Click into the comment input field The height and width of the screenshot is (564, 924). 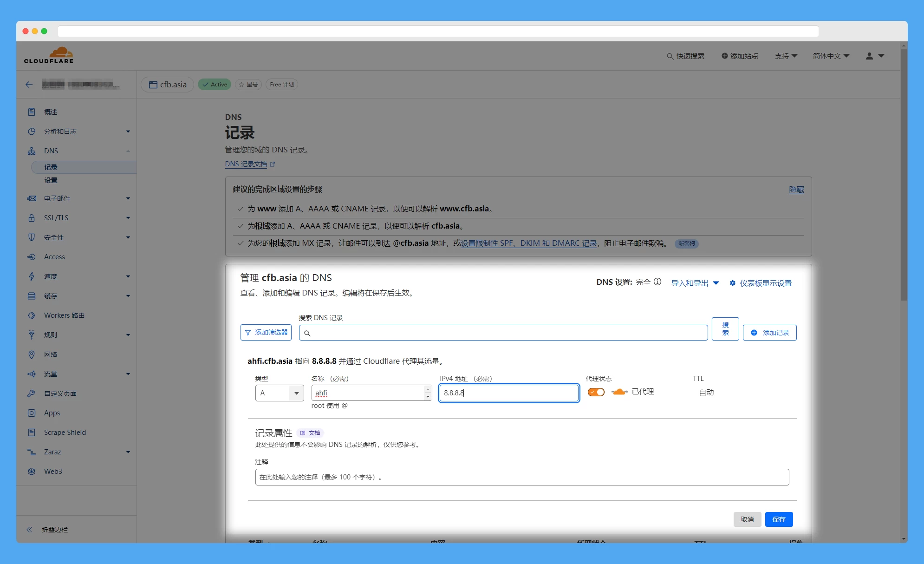[521, 477]
